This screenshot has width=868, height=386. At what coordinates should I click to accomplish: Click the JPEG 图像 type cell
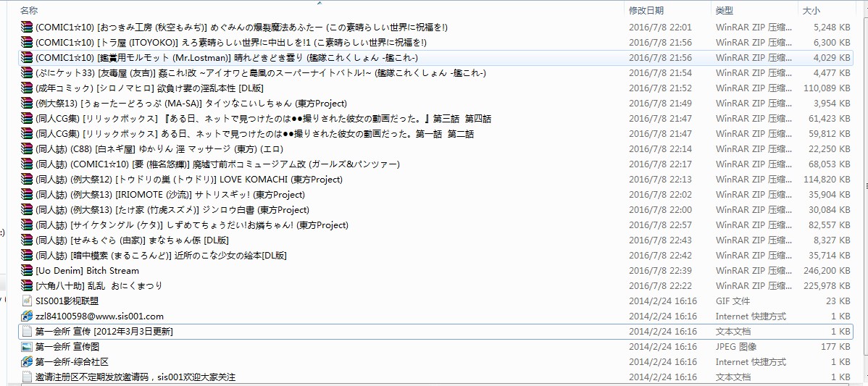coord(735,347)
